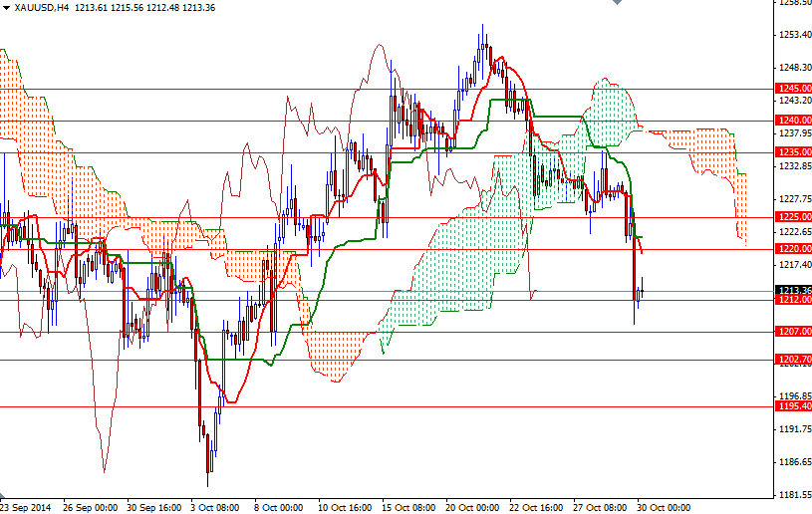Select the 1235.00 red price level label
Screen dimensions: 812x514
pos(792,151)
